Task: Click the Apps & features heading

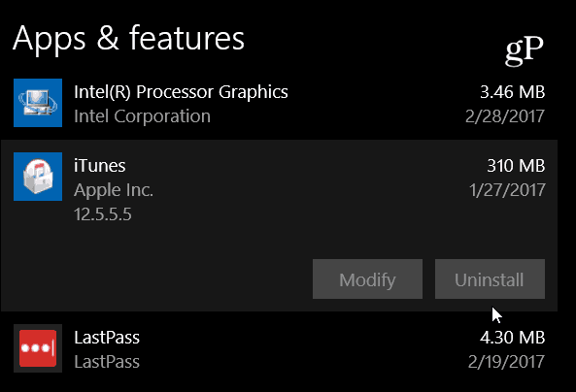Action: (128, 39)
